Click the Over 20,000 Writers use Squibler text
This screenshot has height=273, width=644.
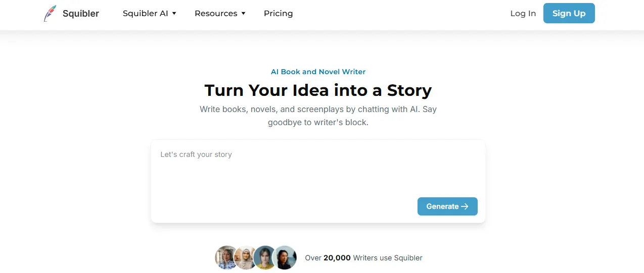pos(363,258)
